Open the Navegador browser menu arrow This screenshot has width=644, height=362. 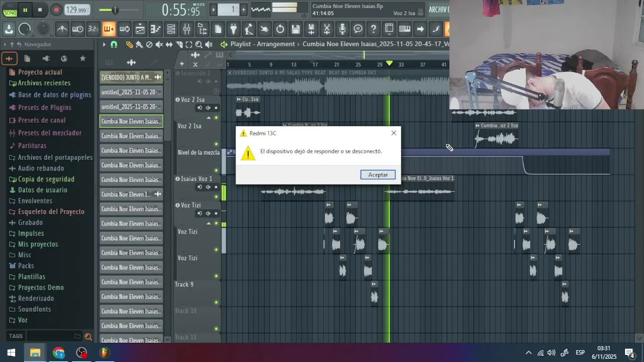click(x=5, y=44)
